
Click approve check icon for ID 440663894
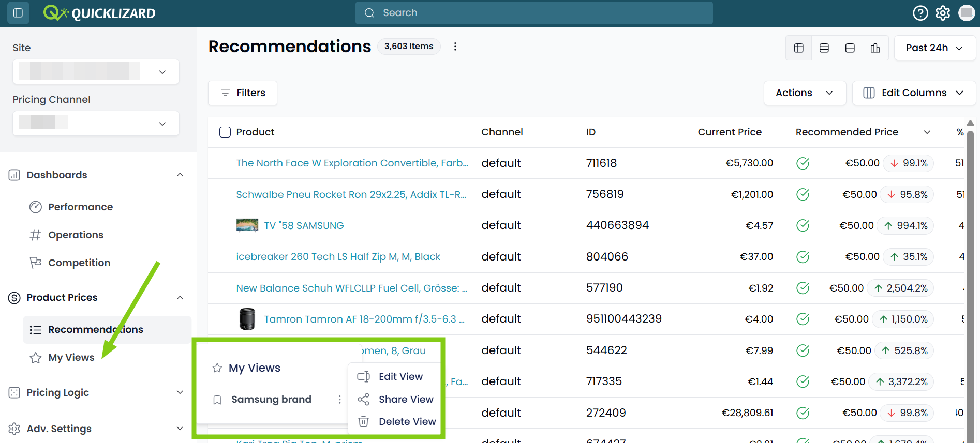click(803, 225)
